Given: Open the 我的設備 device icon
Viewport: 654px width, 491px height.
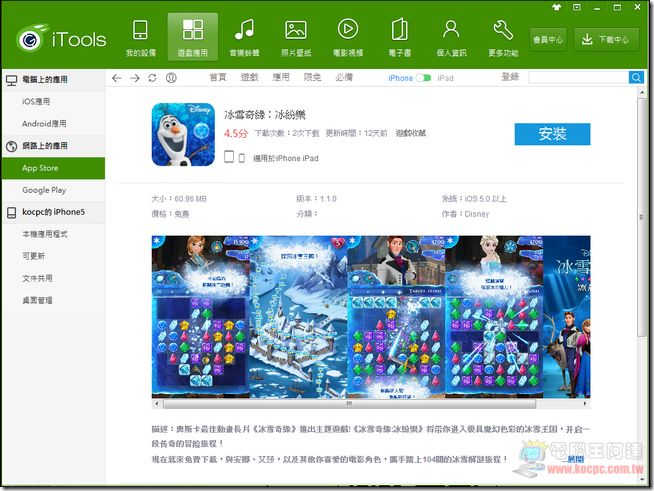Looking at the screenshot, I should pyautogui.click(x=141, y=37).
